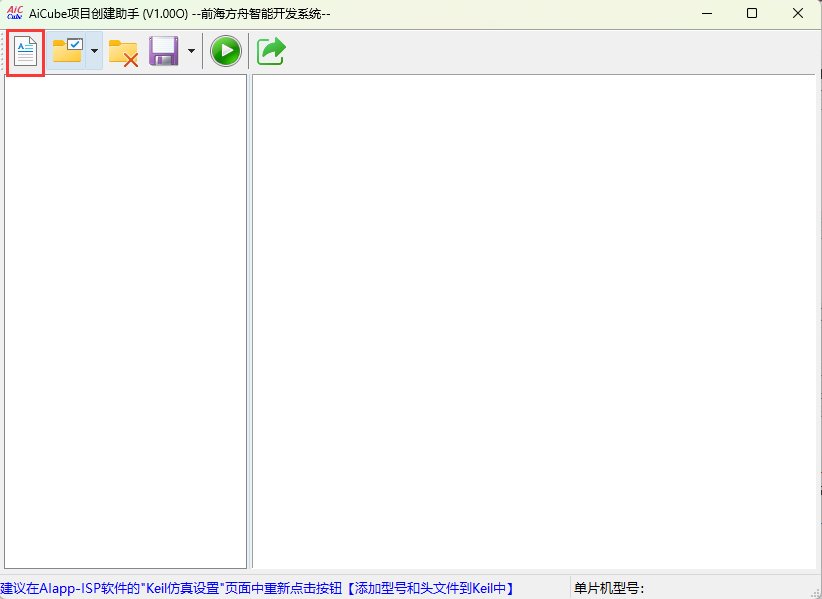The image size is (822, 599).
Task: Close project with the folder red X icon
Action: click(x=123, y=53)
